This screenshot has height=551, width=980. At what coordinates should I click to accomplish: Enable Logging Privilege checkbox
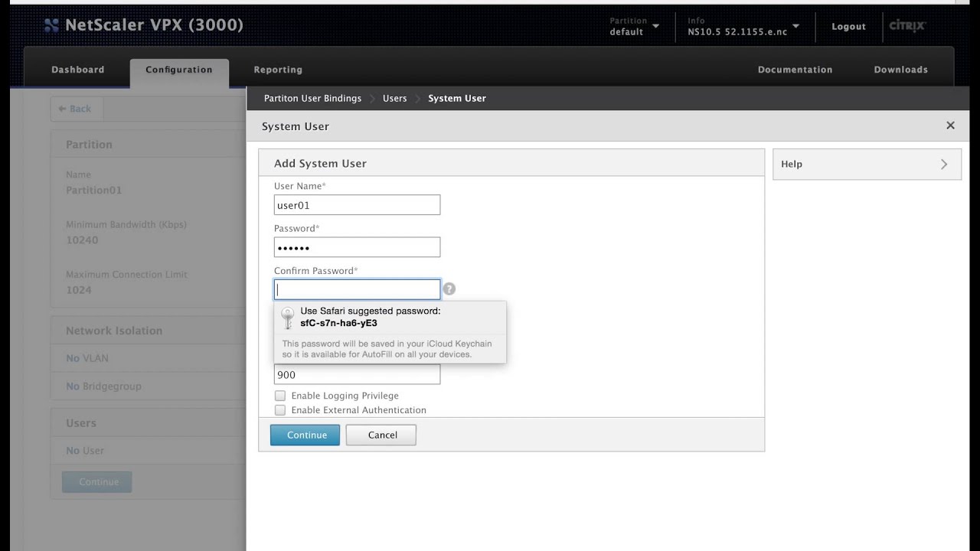[x=280, y=396]
